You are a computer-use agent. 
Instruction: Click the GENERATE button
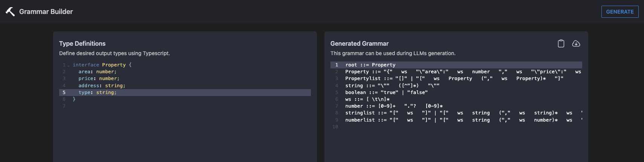tap(620, 12)
